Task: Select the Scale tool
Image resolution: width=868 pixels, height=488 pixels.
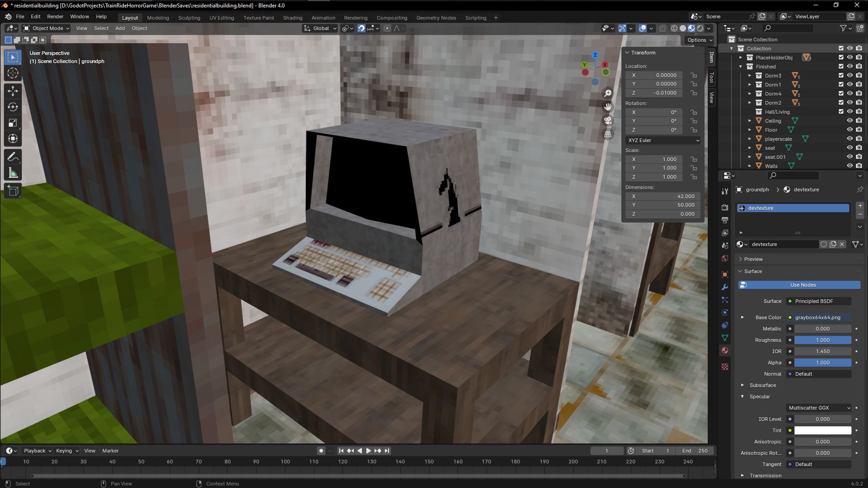Action: pyautogui.click(x=13, y=123)
